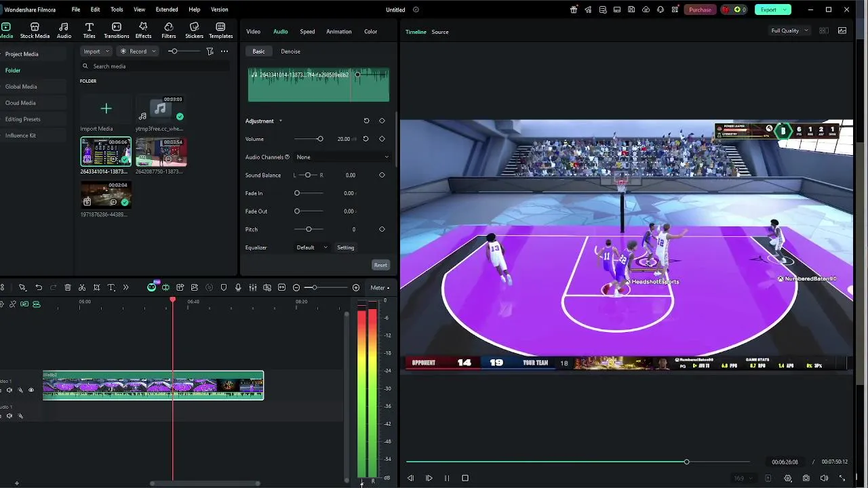The width and height of the screenshot is (868, 488).
Task: Toggle visibility eye on Video 1 track
Action: coord(31,390)
